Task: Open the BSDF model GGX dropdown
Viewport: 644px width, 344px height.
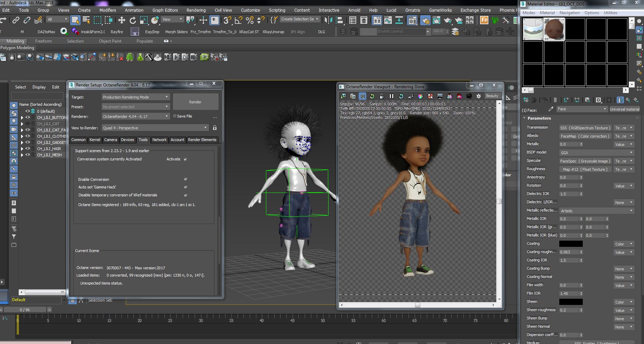Action: pos(596,152)
